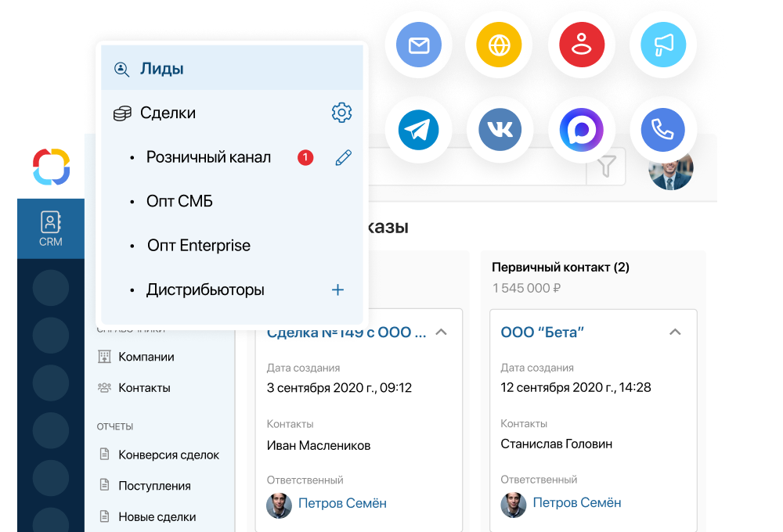Open the Конверсия сделок report
This screenshot has height=532, width=783.
coord(169,455)
